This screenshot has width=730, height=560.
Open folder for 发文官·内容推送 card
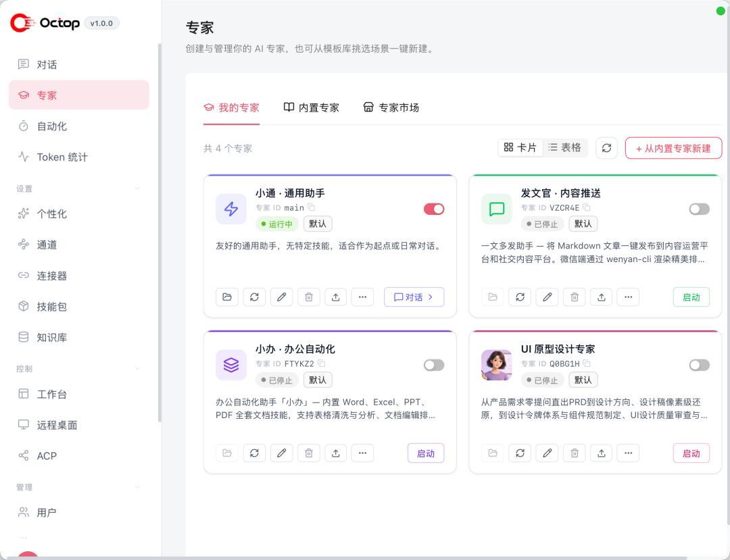pos(493,297)
